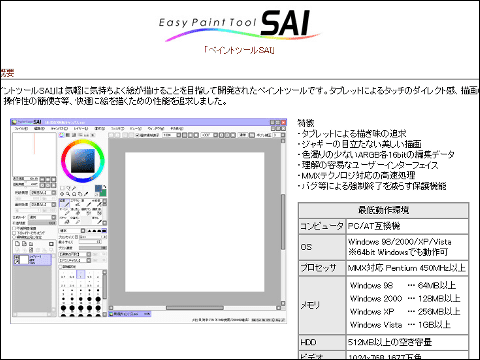Show the swatches panel icon
Screen dimensions: 480x360
(x=86, y=135)
